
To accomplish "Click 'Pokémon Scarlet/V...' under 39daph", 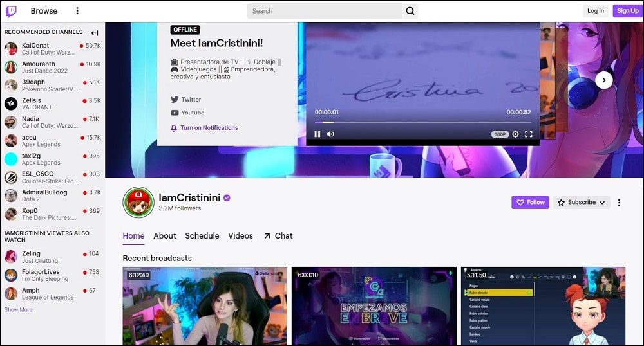I will tap(50, 89).
